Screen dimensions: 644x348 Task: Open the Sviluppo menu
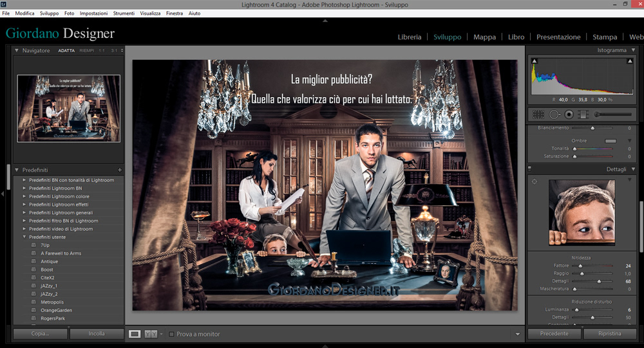pyautogui.click(x=50, y=13)
